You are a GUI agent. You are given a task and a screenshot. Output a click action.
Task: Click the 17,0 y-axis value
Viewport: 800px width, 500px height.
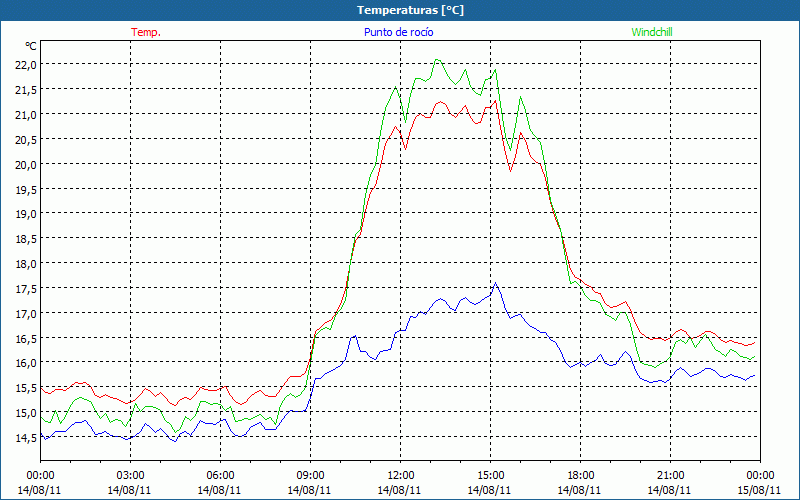(x=27, y=314)
